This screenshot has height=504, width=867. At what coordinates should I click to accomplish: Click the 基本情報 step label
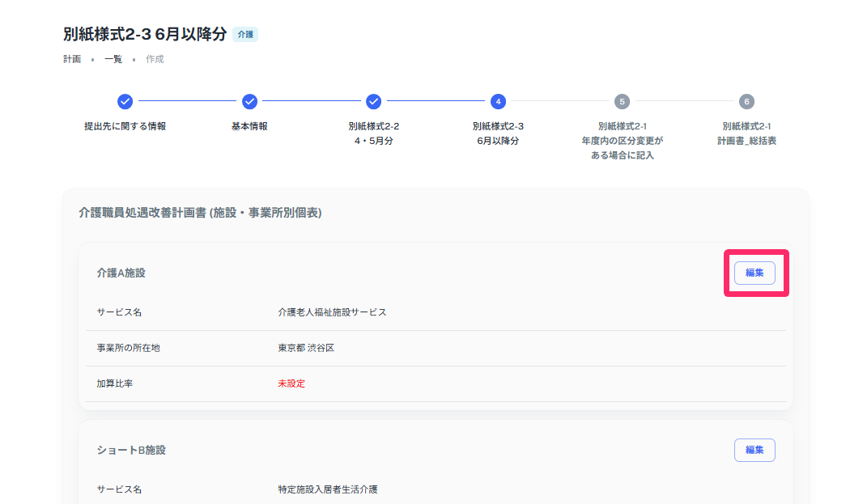[x=249, y=126]
